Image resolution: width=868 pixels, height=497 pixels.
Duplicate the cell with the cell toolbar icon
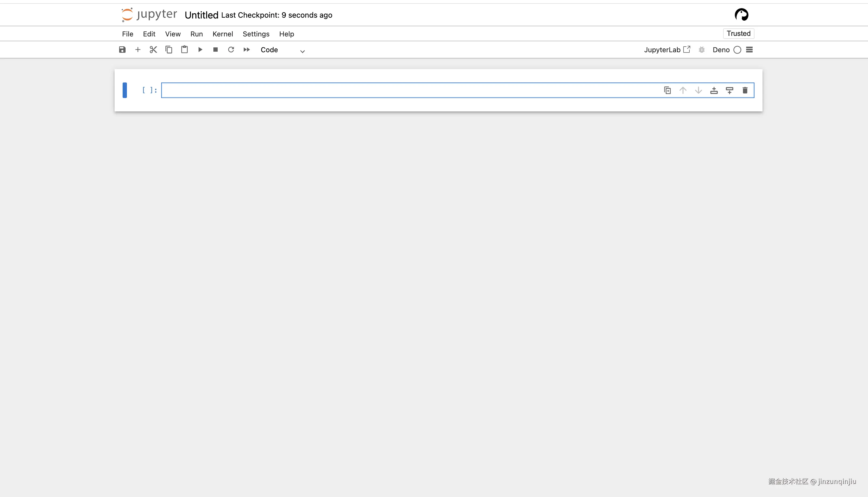click(667, 91)
